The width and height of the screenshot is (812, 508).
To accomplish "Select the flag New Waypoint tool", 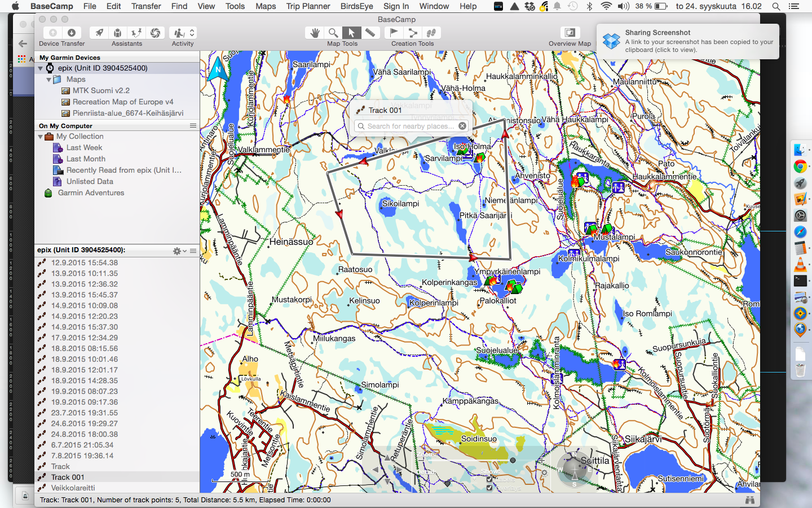I will pyautogui.click(x=394, y=33).
